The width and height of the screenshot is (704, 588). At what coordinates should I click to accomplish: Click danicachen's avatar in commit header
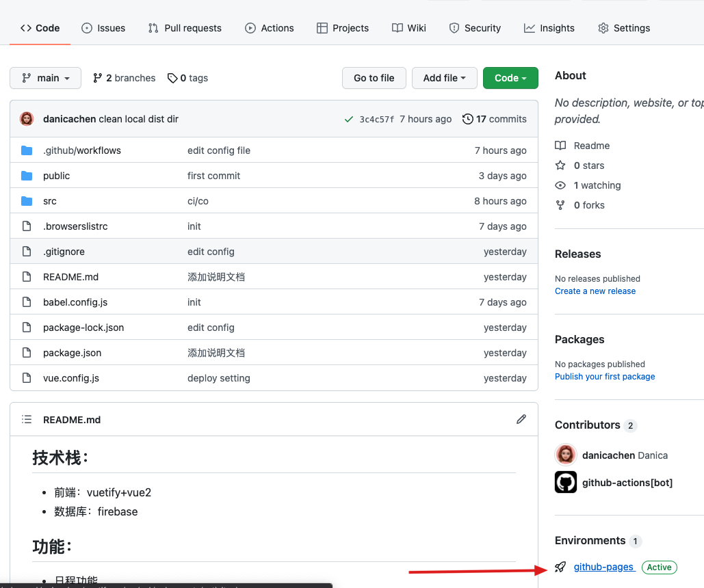(27, 119)
